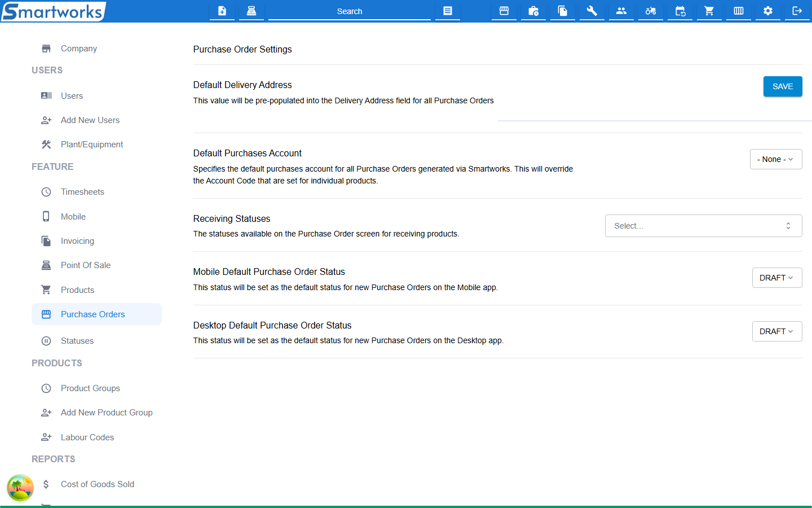Image resolution: width=812 pixels, height=508 pixels.
Task: Open Timesheets feature settings
Action: pyautogui.click(x=96, y=192)
